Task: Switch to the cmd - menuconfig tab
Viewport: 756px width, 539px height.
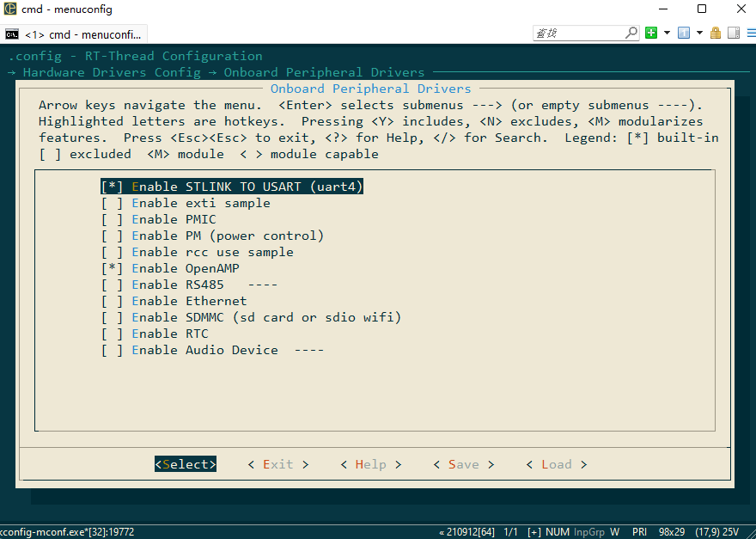Action: 82,34
